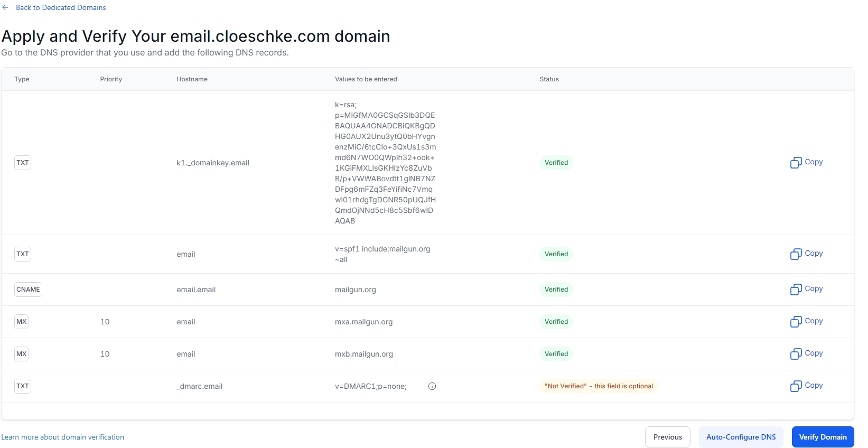Viewport: 868px width, 448px height.
Task: Copy the _dmarc.email TXT record
Action: (x=806, y=386)
